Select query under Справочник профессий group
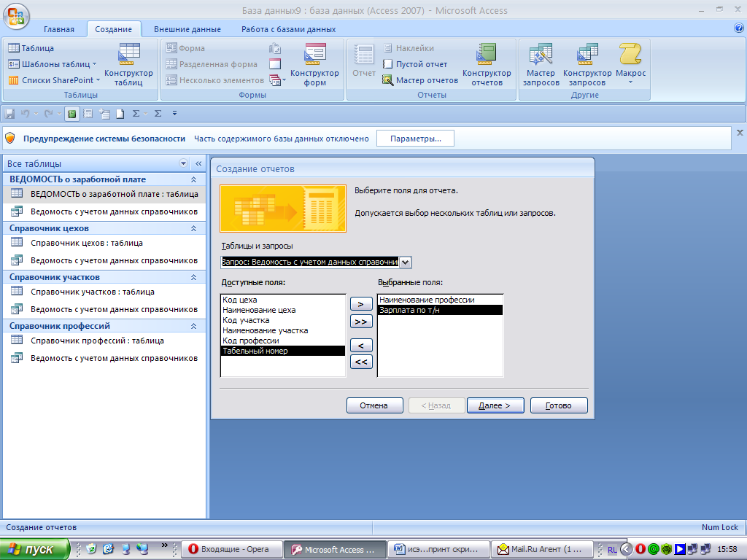Screen dimensions: 747x560 104,358
